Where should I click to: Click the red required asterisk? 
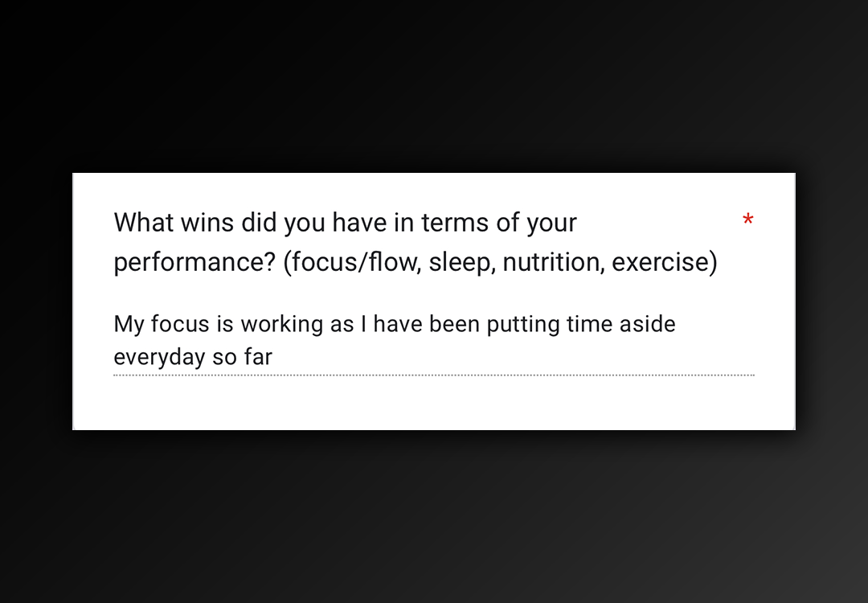(x=747, y=219)
